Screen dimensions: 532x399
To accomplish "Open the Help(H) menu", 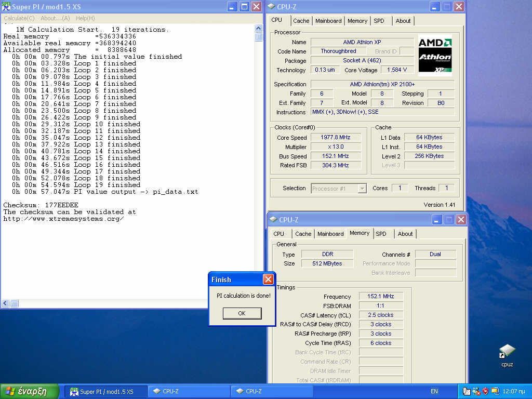I will tap(85, 18).
